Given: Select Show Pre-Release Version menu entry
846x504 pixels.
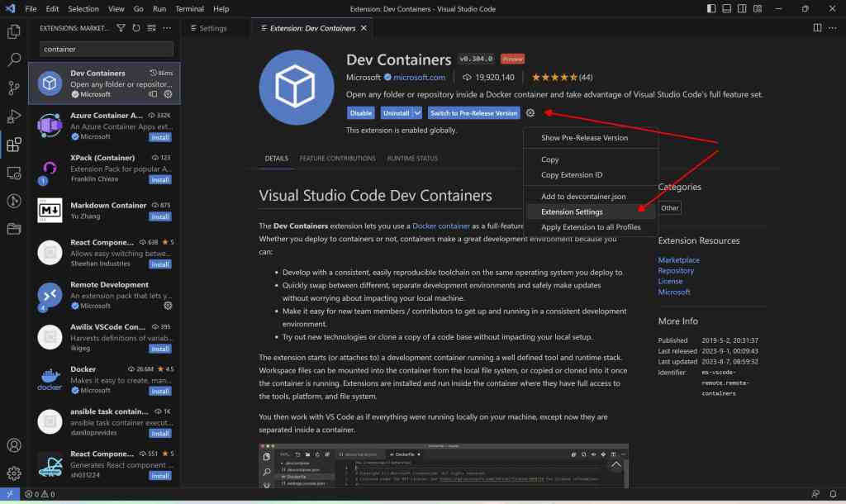Looking at the screenshot, I should point(591,138).
